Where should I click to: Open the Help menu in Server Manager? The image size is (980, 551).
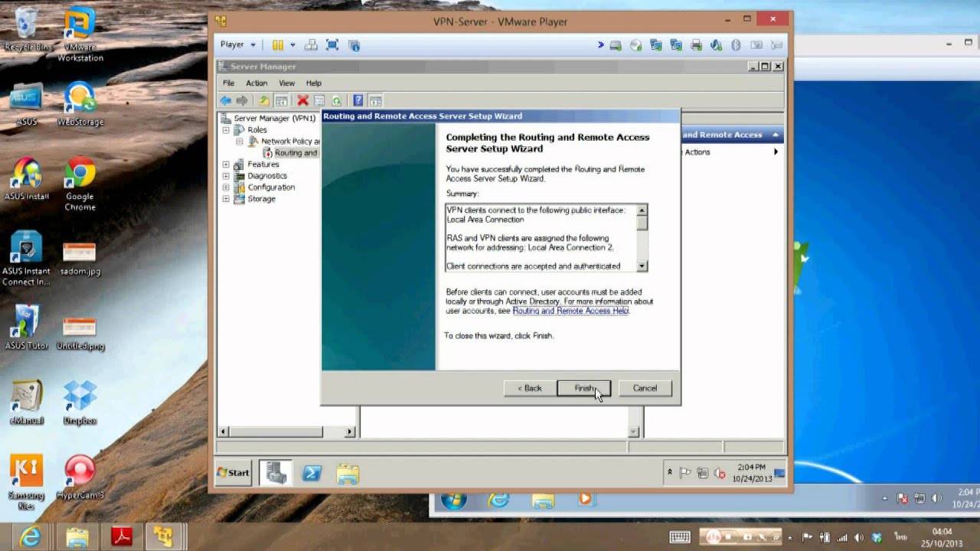(314, 83)
